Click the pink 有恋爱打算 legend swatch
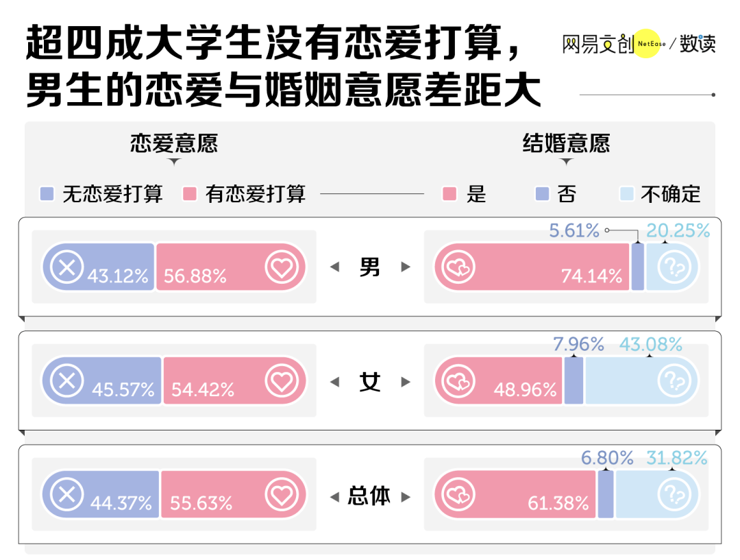The image size is (740, 560). [x=189, y=193]
